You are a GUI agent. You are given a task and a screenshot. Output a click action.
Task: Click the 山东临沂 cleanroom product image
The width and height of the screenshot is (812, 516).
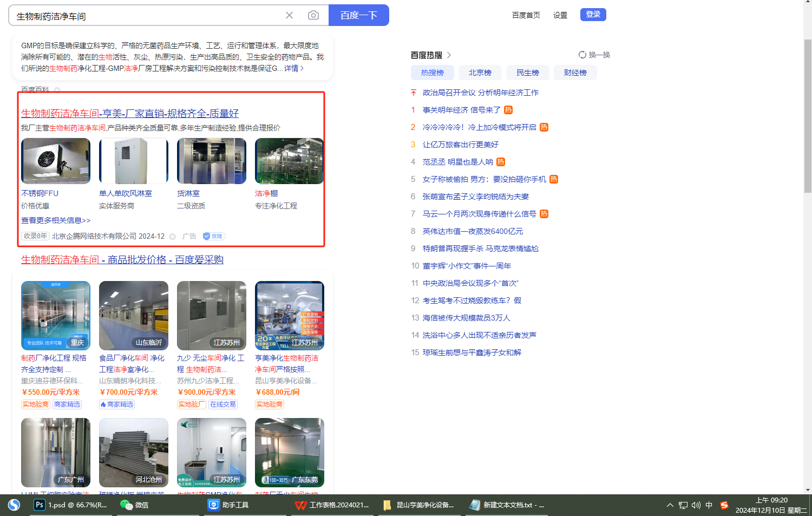(134, 316)
